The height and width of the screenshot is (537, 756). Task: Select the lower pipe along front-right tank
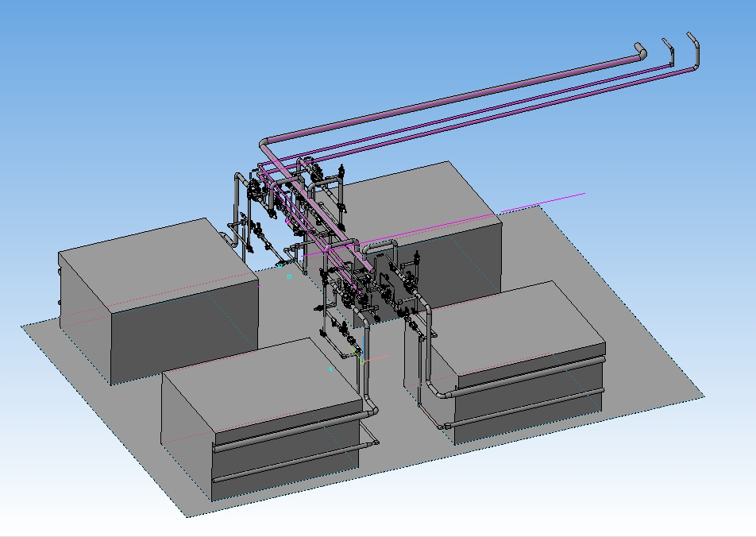(523, 407)
